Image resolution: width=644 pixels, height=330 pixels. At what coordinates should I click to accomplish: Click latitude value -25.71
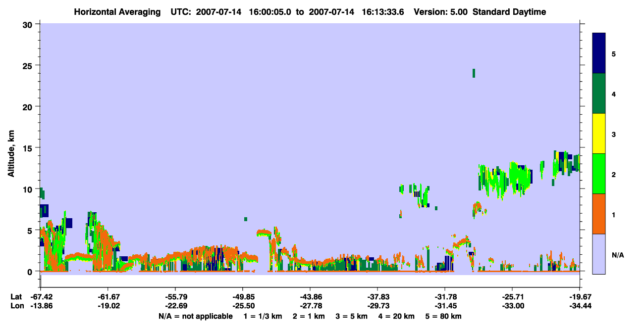[512, 297]
